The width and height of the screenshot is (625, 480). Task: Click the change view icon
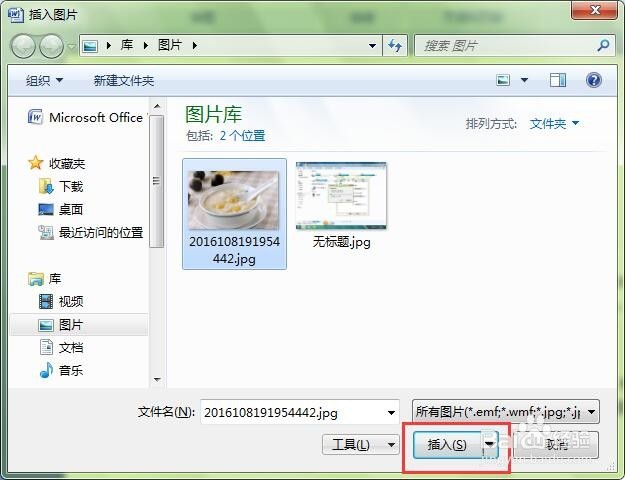[x=503, y=80]
